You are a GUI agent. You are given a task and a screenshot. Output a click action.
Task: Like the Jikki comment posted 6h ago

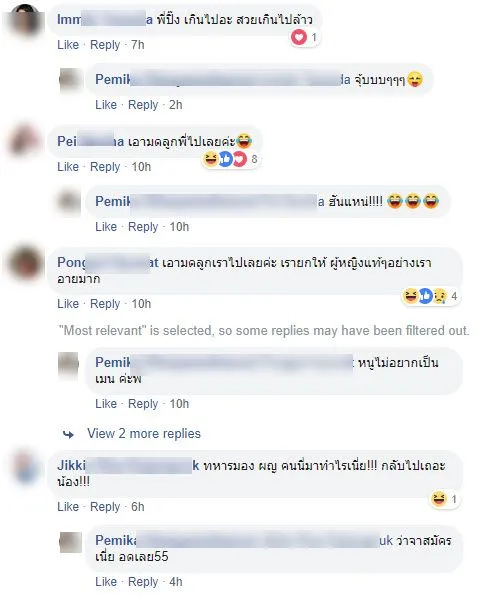pos(68,507)
